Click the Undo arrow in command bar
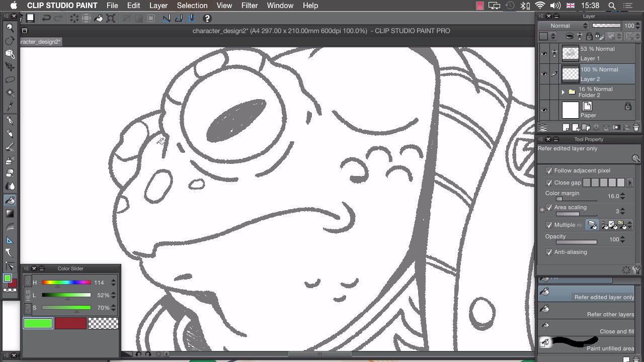This screenshot has height=362, width=644. (46, 18)
